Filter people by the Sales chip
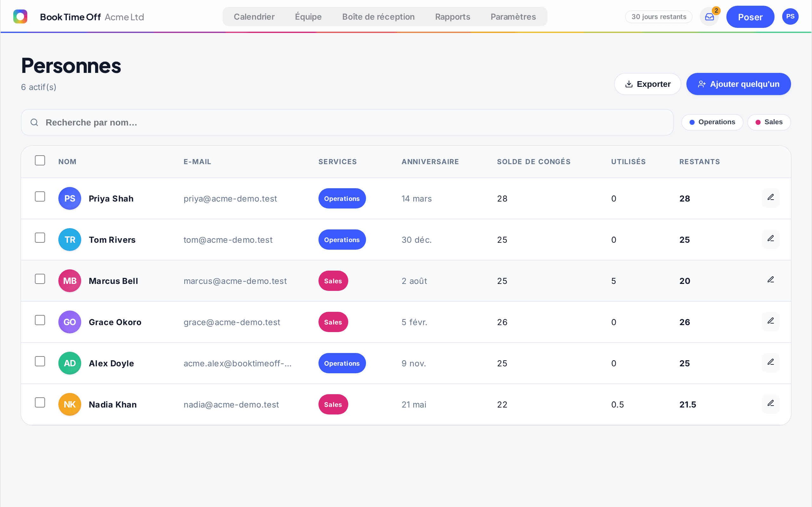This screenshot has height=507, width=812. click(x=769, y=122)
